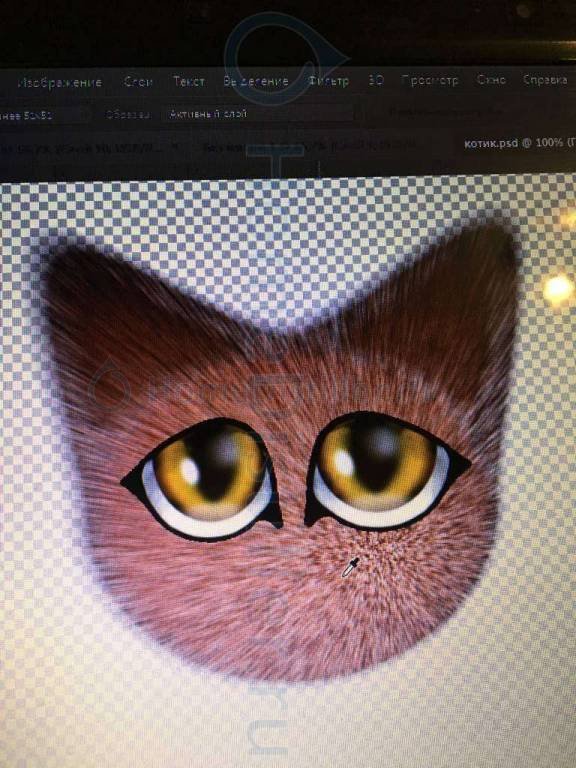The image size is (576, 768).
Task: Open the Выделение menu
Action: coord(256,81)
